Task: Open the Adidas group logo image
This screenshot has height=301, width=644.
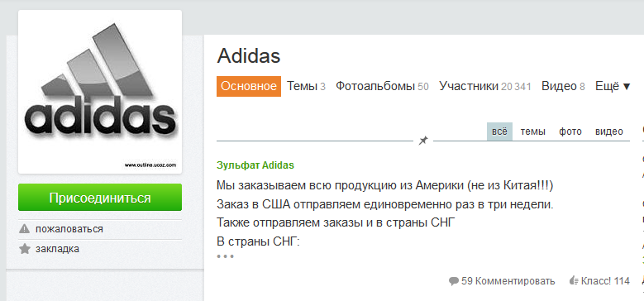Action: 100,92
